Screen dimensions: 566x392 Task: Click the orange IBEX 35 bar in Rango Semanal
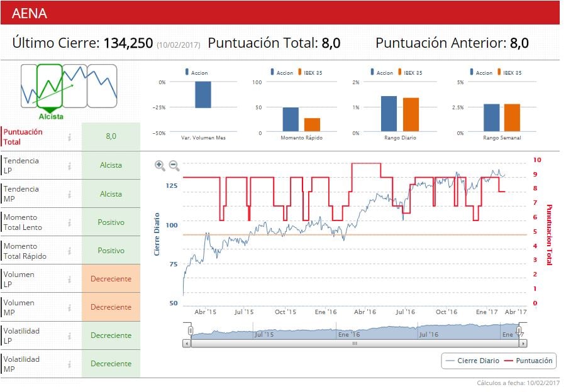click(x=512, y=117)
